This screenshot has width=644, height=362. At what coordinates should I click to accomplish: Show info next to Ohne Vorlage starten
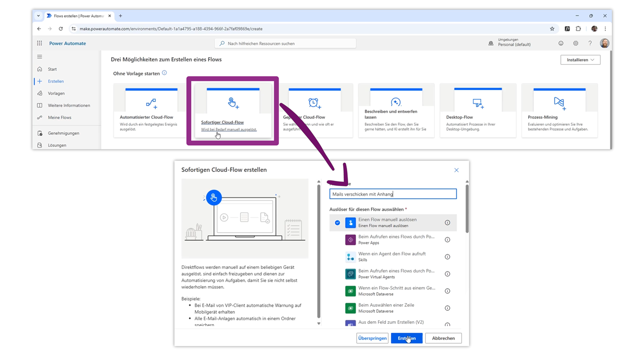pyautogui.click(x=165, y=73)
